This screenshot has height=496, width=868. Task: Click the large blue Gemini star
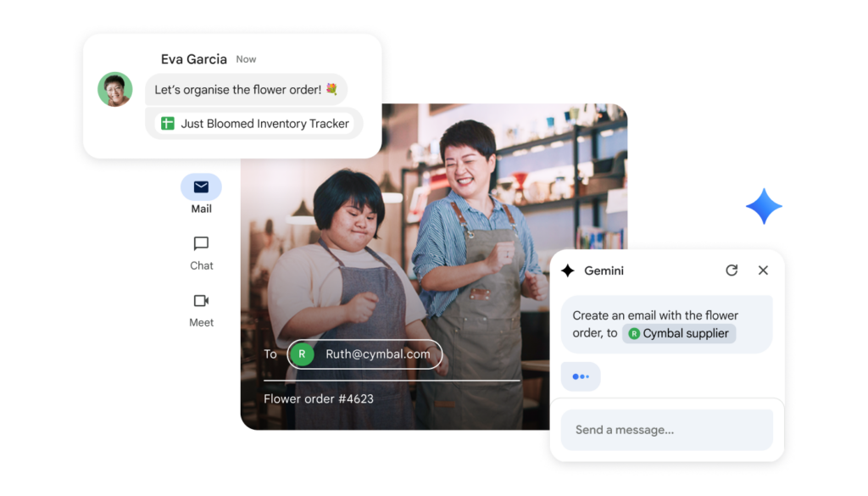tap(764, 206)
